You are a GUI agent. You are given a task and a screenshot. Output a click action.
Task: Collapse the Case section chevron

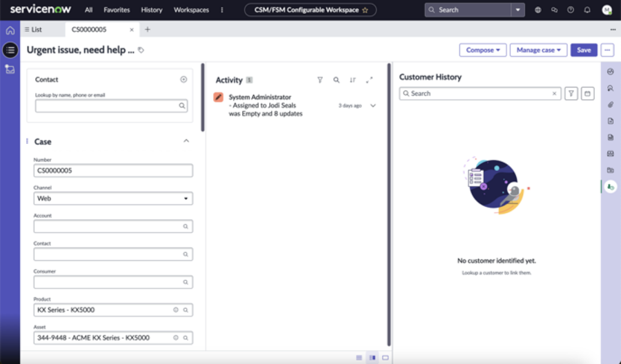[x=186, y=141]
